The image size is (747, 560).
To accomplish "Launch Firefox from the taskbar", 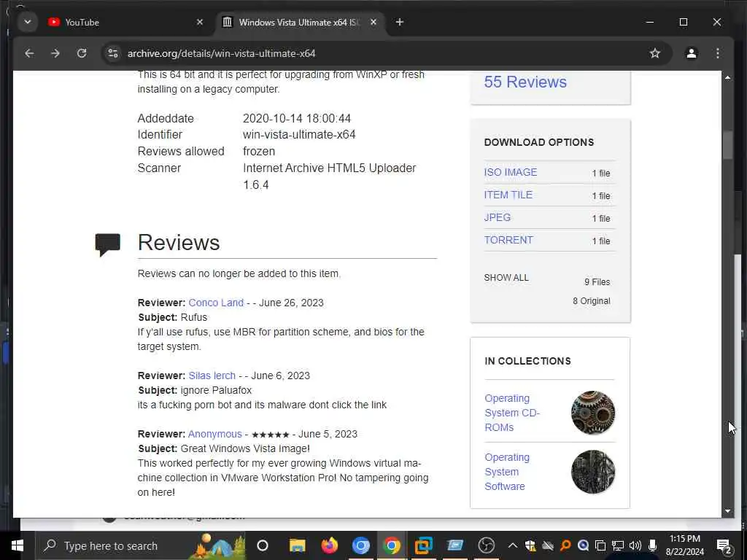I will 329,545.
